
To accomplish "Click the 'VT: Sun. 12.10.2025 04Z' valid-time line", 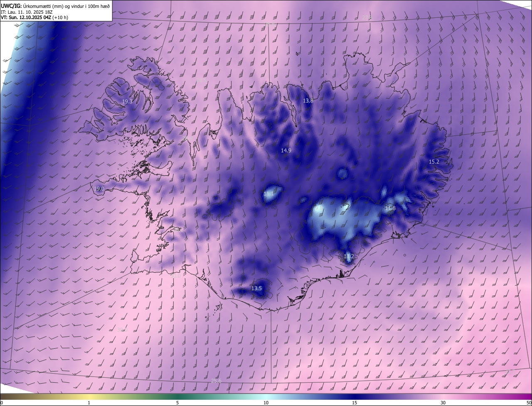I will 26,18.
